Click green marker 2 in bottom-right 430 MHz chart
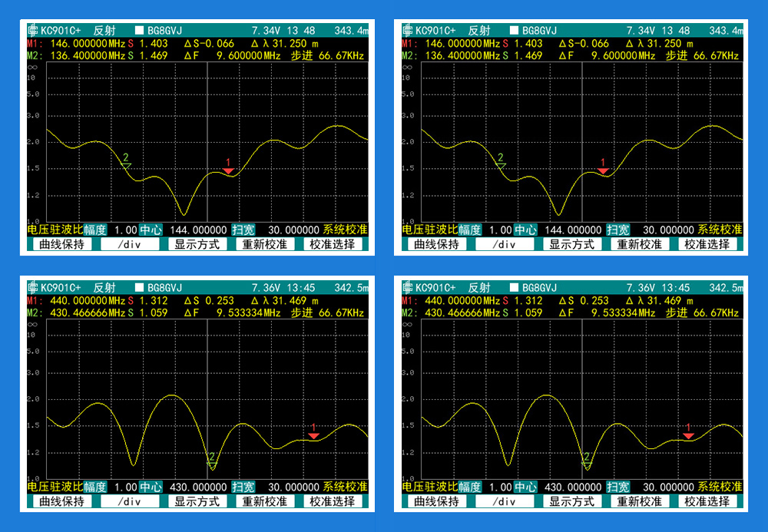Screen dimensions: 768x532 pyautogui.click(x=588, y=463)
